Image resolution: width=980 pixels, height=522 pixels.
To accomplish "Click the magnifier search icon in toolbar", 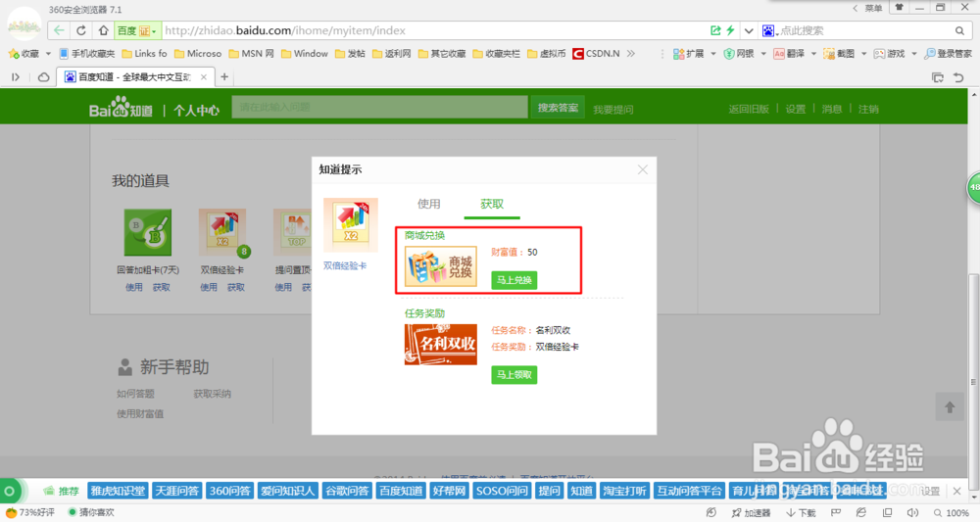I will (x=959, y=30).
